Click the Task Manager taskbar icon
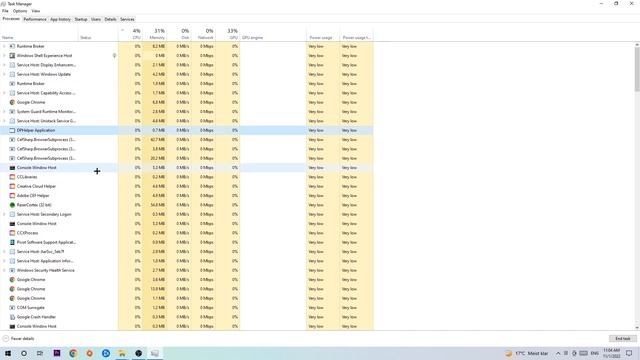 tap(155, 353)
